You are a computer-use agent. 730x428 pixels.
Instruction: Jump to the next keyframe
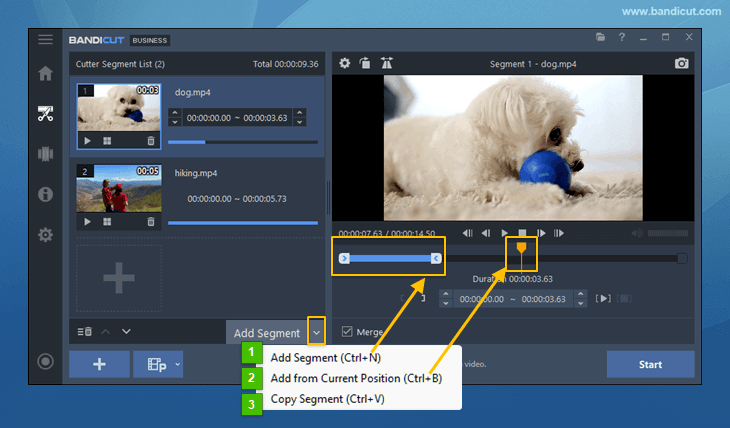[x=559, y=233]
